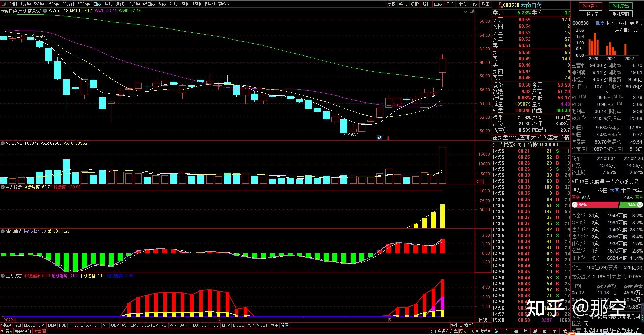Select the 本周 view in the 眼光 panel
The image size is (644, 335).
[x=614, y=190]
